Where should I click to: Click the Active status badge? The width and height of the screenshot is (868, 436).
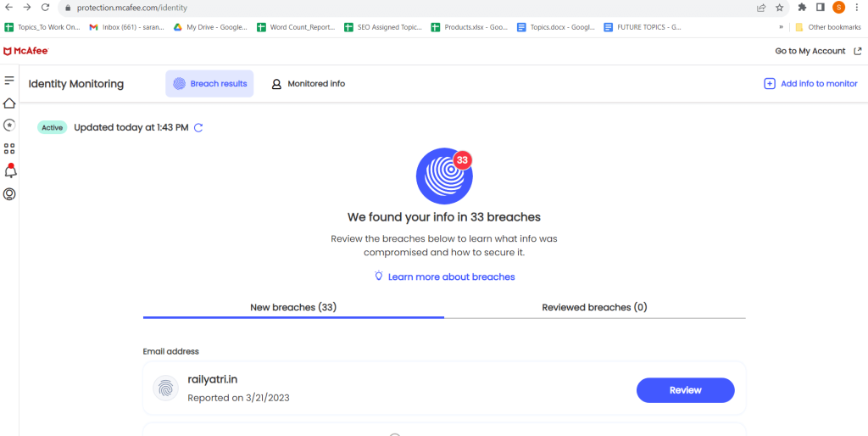pyautogui.click(x=53, y=127)
